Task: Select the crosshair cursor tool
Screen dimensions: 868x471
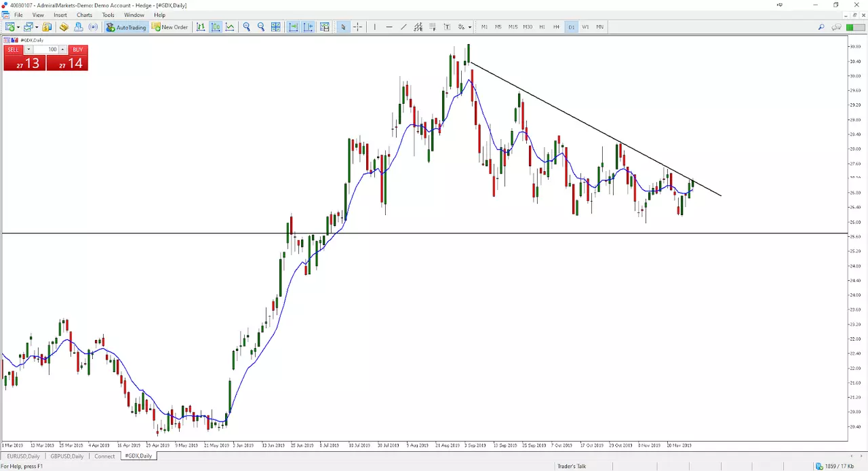Action: point(357,27)
